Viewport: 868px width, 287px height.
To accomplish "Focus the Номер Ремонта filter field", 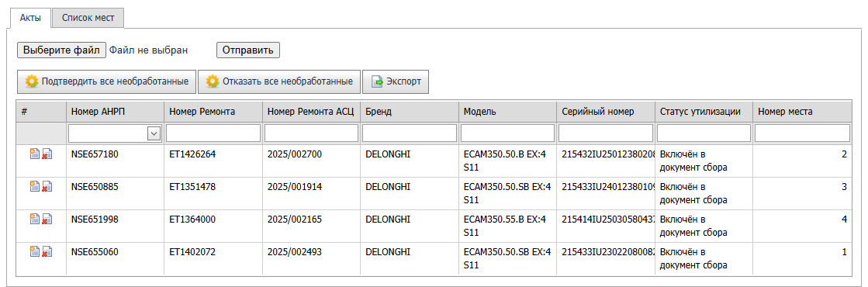I will click(x=213, y=133).
